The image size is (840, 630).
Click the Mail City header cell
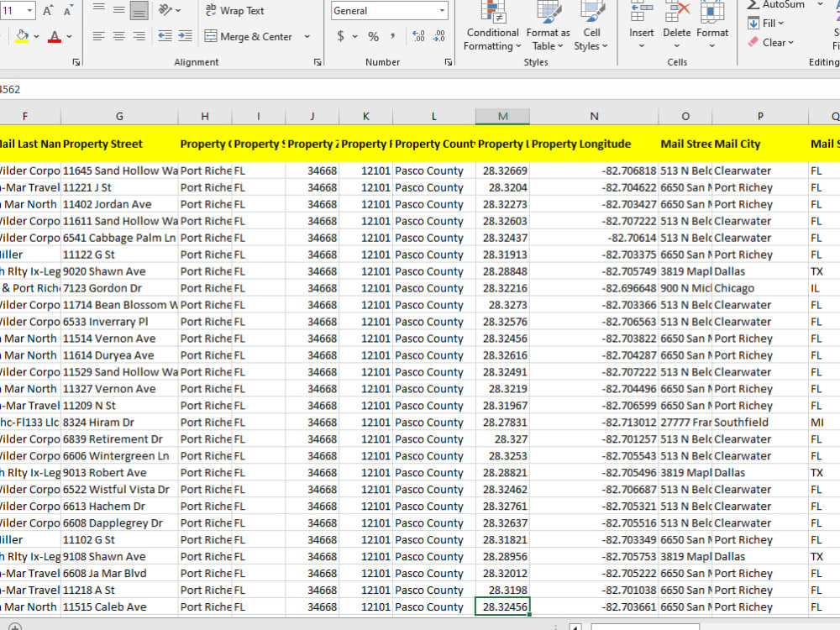(x=760, y=144)
